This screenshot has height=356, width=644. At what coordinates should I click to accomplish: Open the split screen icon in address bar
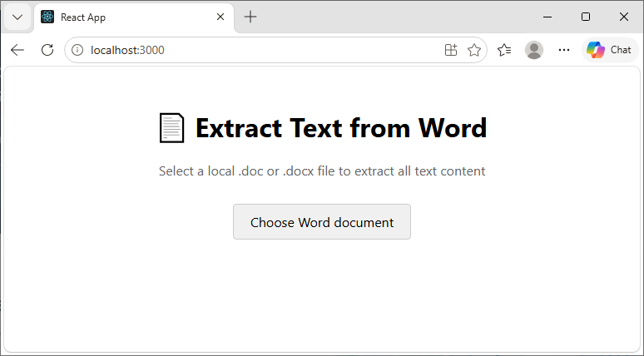pos(451,50)
